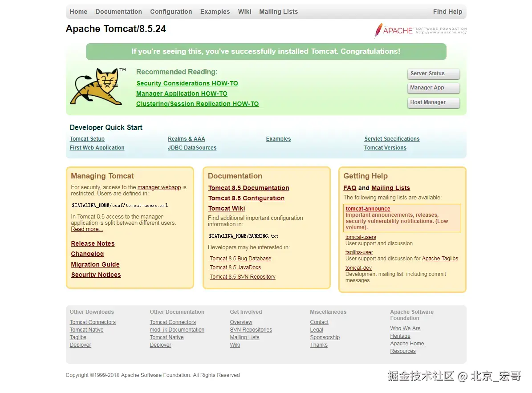
Task: Open Release Notes link
Action: click(x=93, y=243)
